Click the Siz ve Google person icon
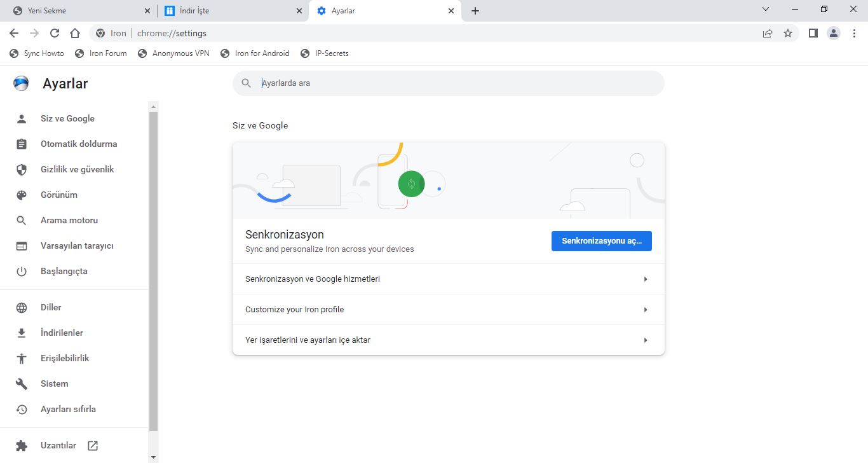868x463 pixels. point(22,118)
